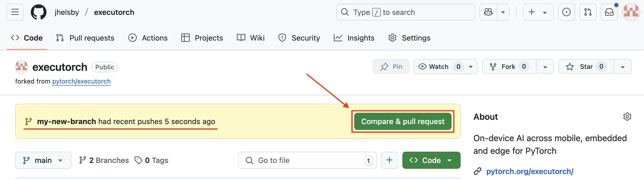Open the issues icon in header
Image resolution: width=644 pixels, height=180 pixels.
click(566, 12)
